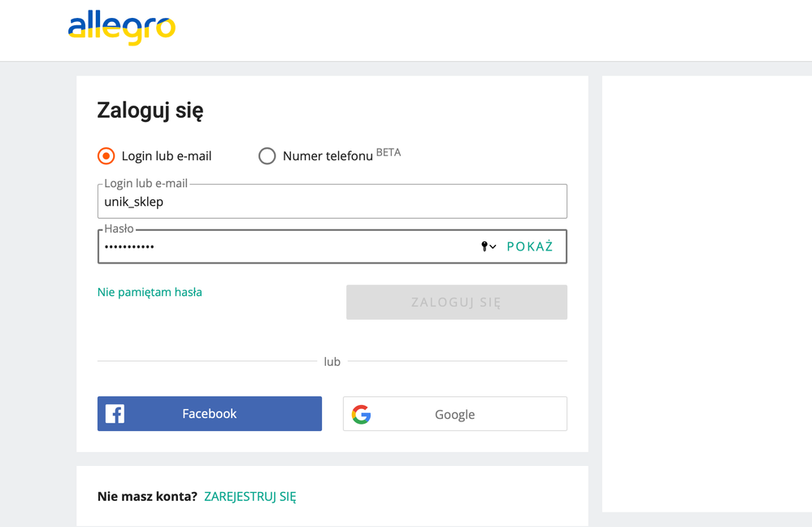The image size is (812, 527).
Task: Sign in using the Facebook button text
Action: (209, 414)
